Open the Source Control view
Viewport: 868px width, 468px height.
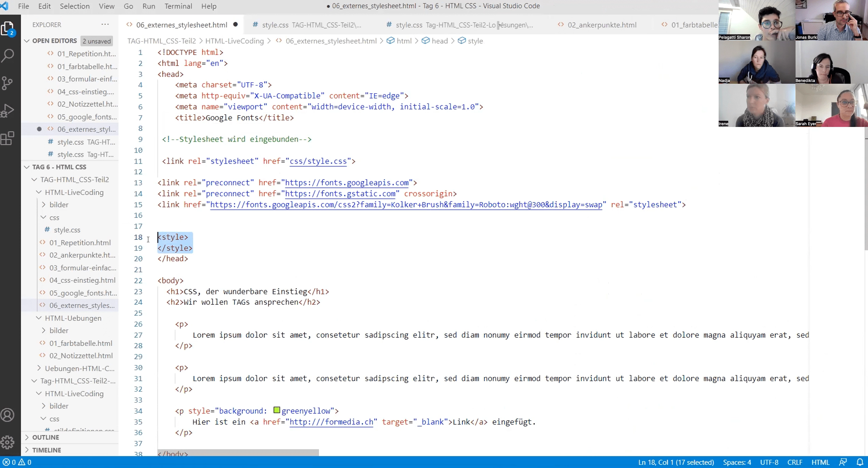click(8, 83)
